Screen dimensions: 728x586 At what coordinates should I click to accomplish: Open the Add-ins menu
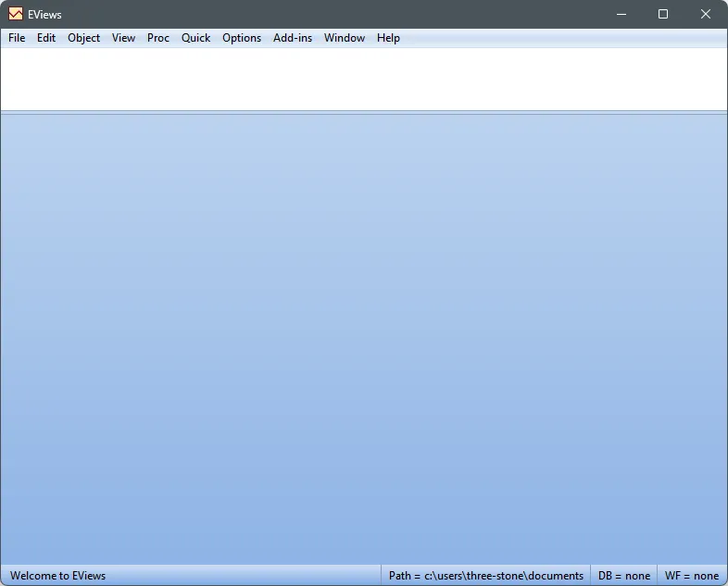pyautogui.click(x=293, y=38)
